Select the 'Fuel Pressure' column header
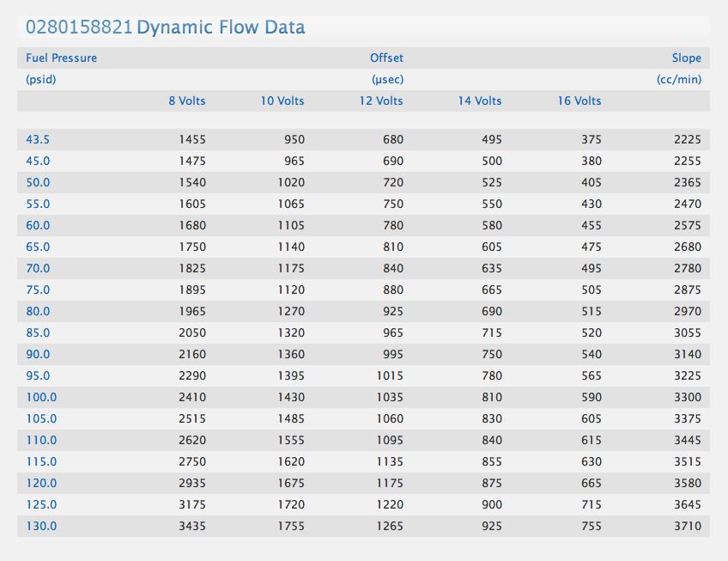 61,58
